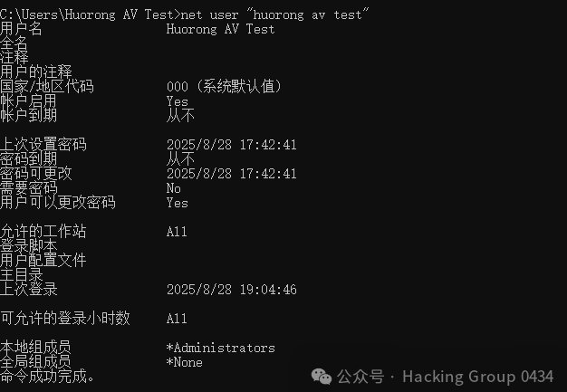
Task: Click the 从不 value beside 帐户到期
Action: point(180,116)
